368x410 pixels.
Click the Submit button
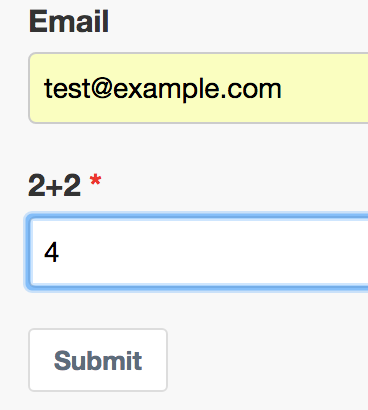98,360
